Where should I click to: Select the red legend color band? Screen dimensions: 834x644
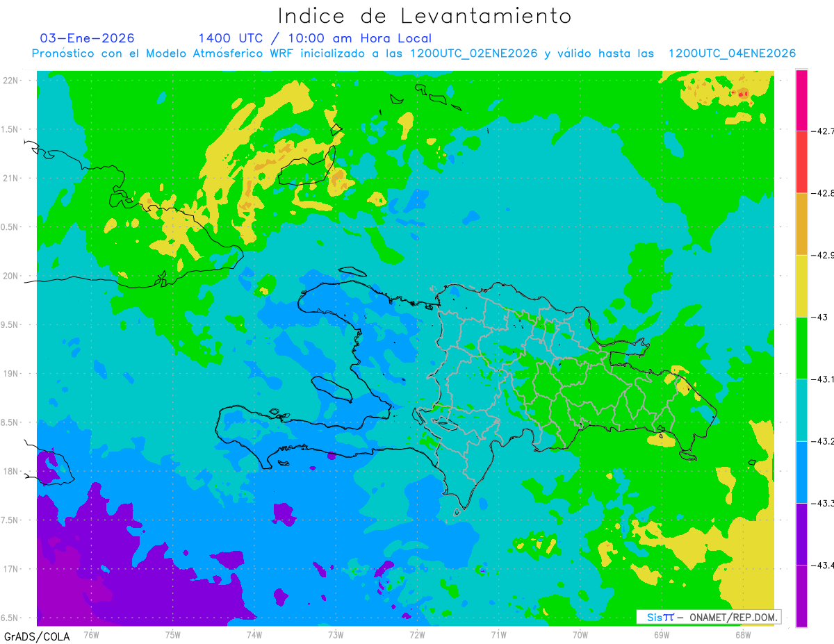(x=801, y=161)
